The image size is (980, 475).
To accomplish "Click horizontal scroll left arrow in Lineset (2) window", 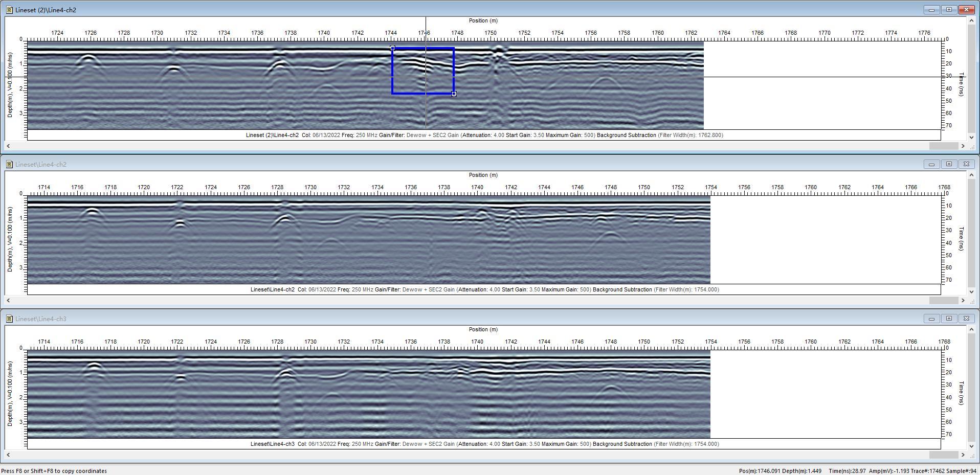I will pos(8,146).
